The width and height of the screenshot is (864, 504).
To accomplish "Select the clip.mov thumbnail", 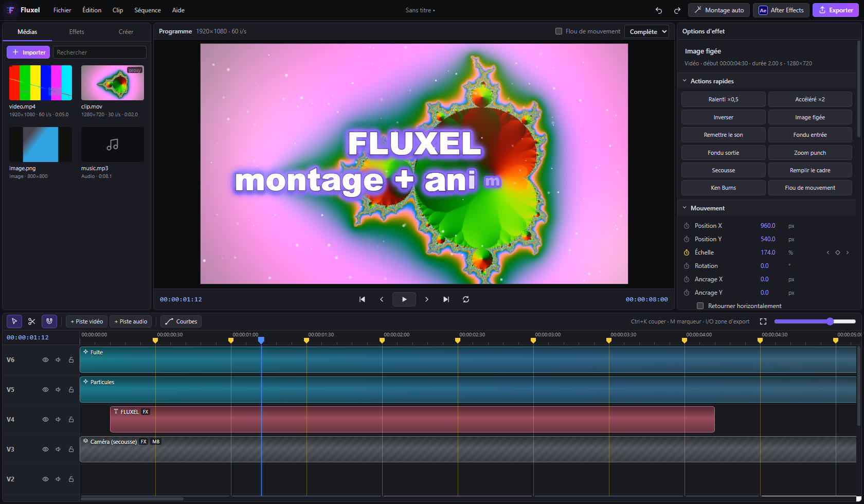I will tap(113, 83).
